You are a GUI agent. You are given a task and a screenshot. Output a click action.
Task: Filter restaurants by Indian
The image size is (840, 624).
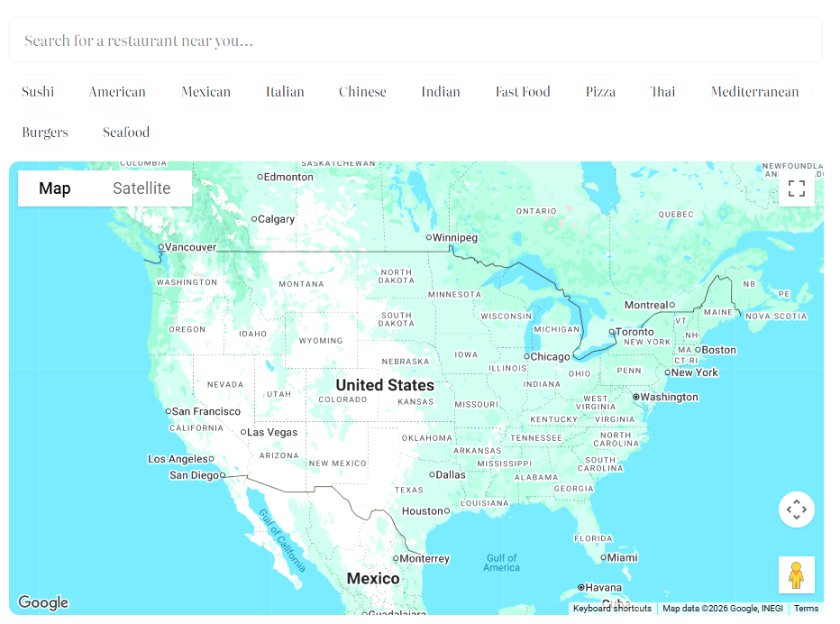pos(441,92)
